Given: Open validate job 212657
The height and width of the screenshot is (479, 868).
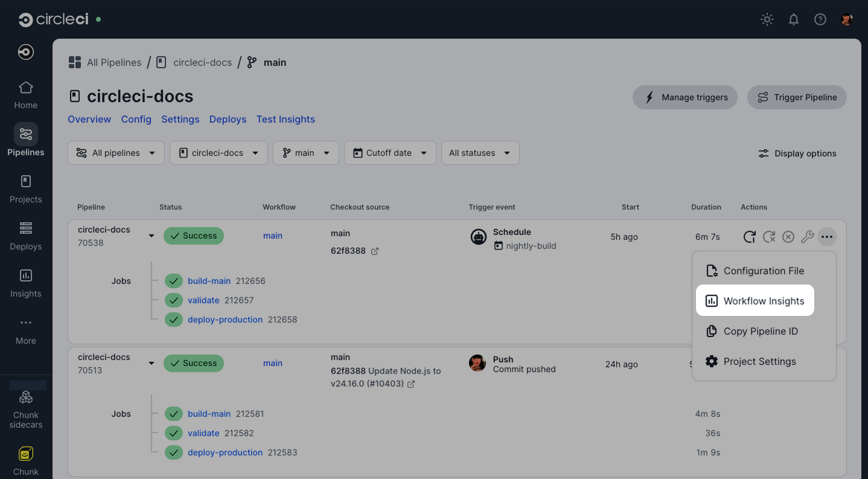Looking at the screenshot, I should [x=203, y=300].
